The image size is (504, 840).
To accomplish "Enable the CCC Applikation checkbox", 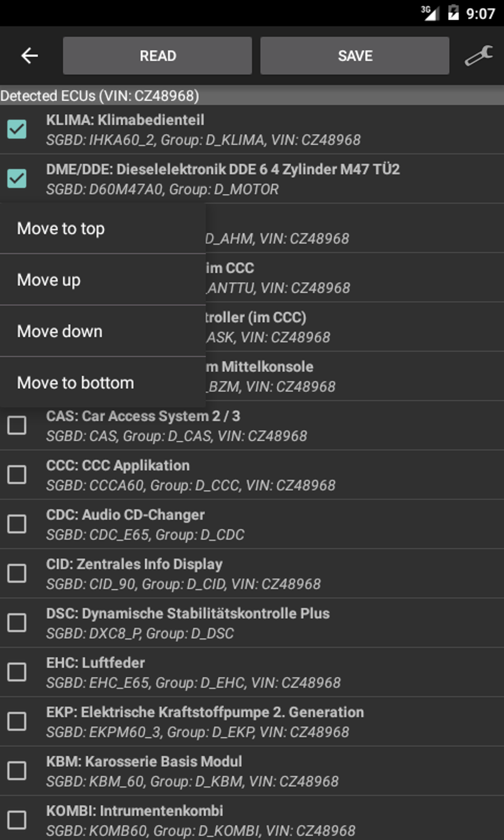I will click(17, 474).
